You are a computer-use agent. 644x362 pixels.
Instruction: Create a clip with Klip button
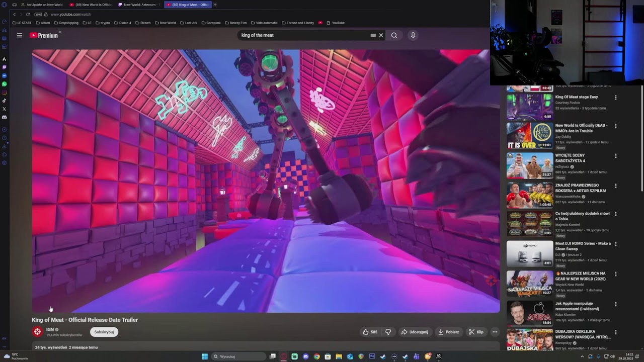476,332
